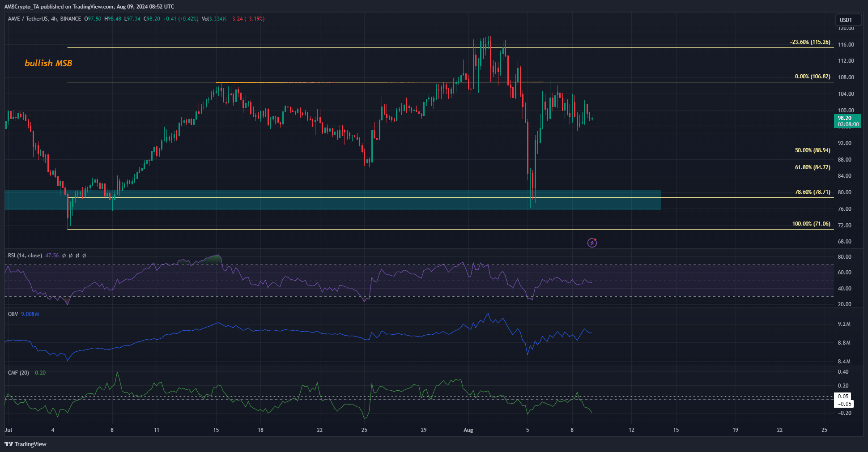Click date "19" on the time axis
This screenshot has width=868, height=452.
[735, 430]
